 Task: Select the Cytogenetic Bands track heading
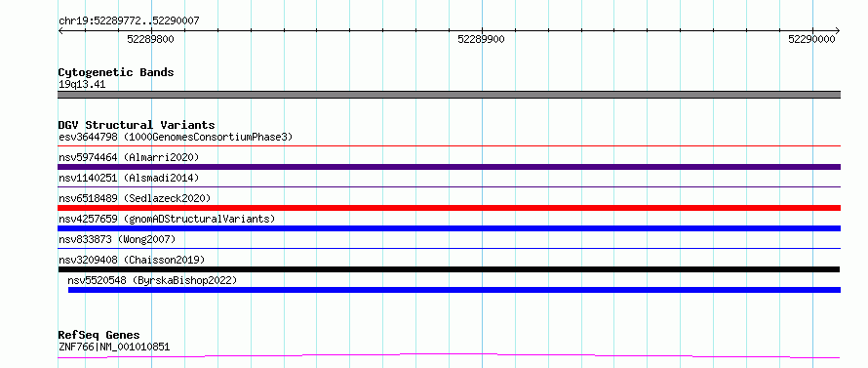116,72
